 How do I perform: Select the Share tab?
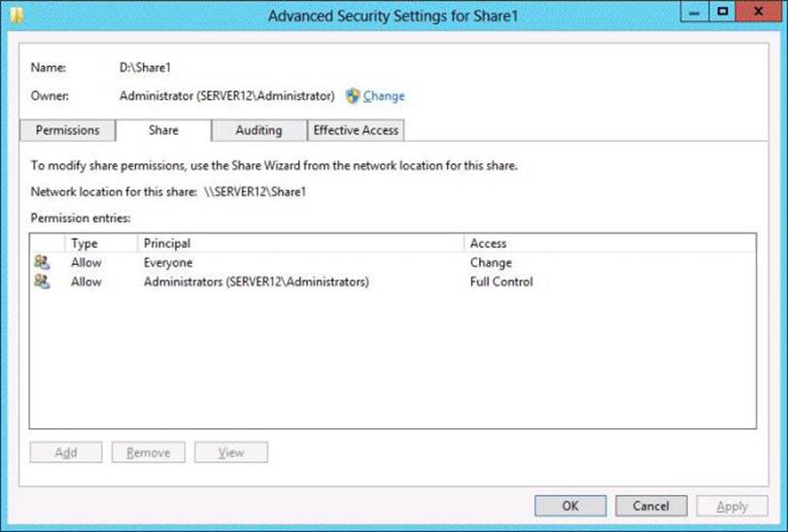[x=163, y=130]
